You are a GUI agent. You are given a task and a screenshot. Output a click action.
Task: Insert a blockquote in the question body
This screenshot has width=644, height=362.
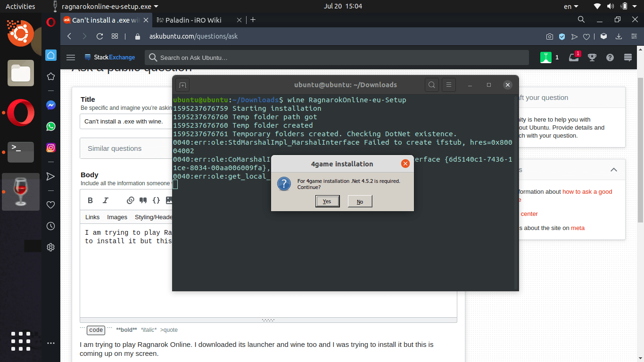point(143,200)
